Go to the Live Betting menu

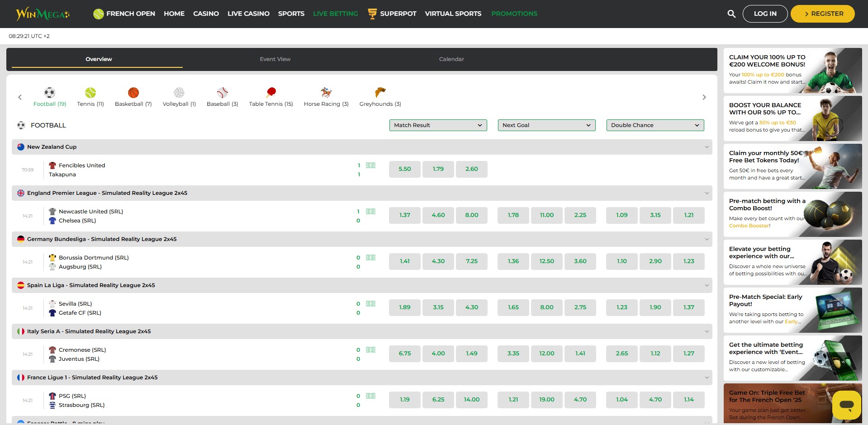click(335, 14)
